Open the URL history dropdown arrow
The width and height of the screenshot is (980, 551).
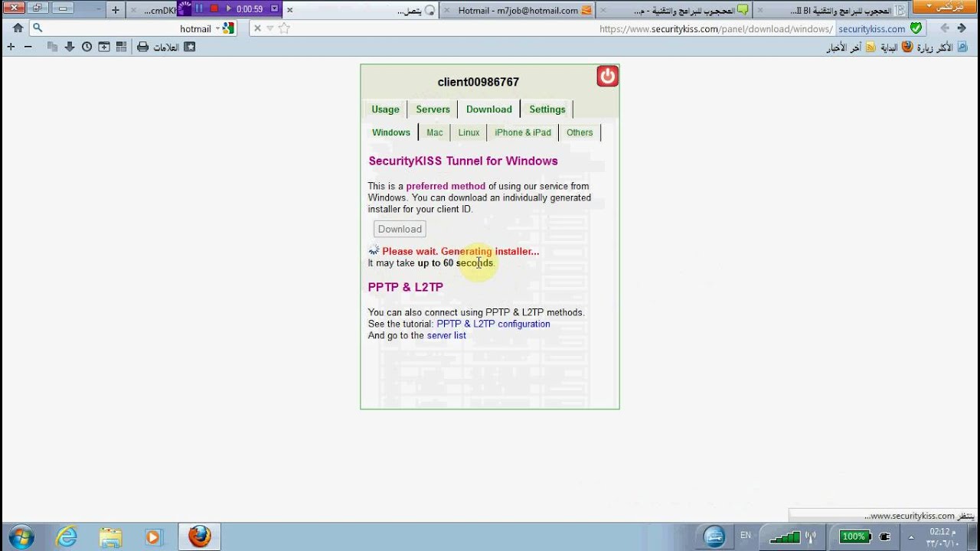270,28
